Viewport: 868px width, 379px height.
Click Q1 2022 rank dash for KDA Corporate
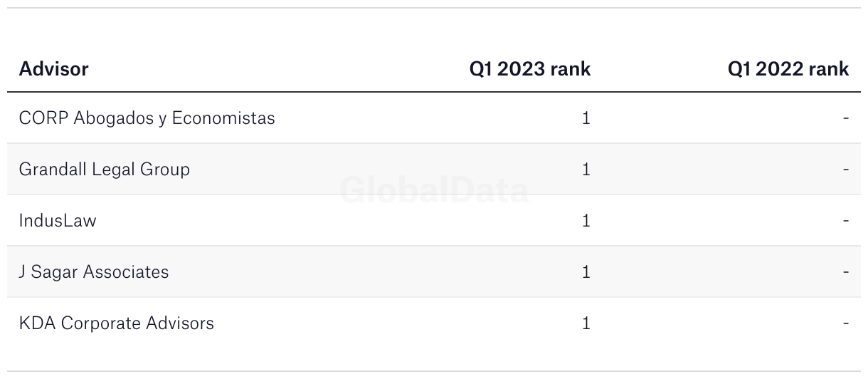[x=845, y=323]
